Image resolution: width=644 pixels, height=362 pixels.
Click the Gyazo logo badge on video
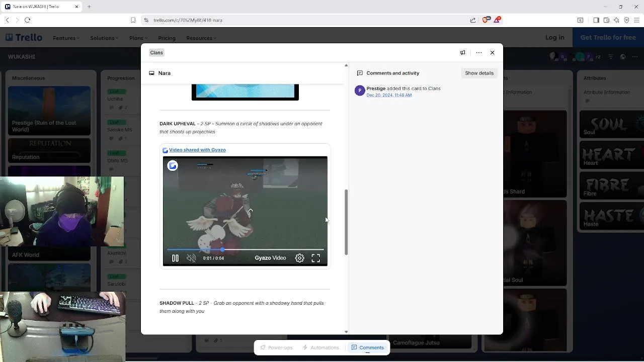(173, 165)
